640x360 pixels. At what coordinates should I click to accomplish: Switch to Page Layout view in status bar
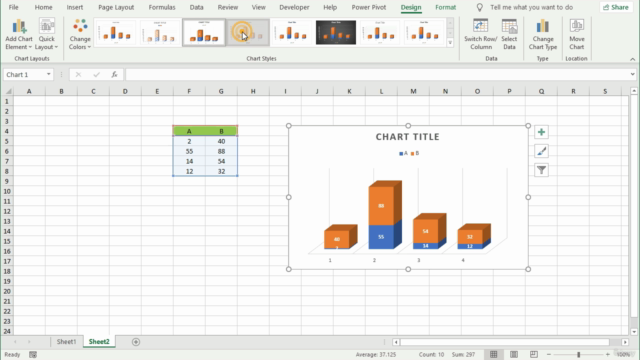[x=514, y=354]
